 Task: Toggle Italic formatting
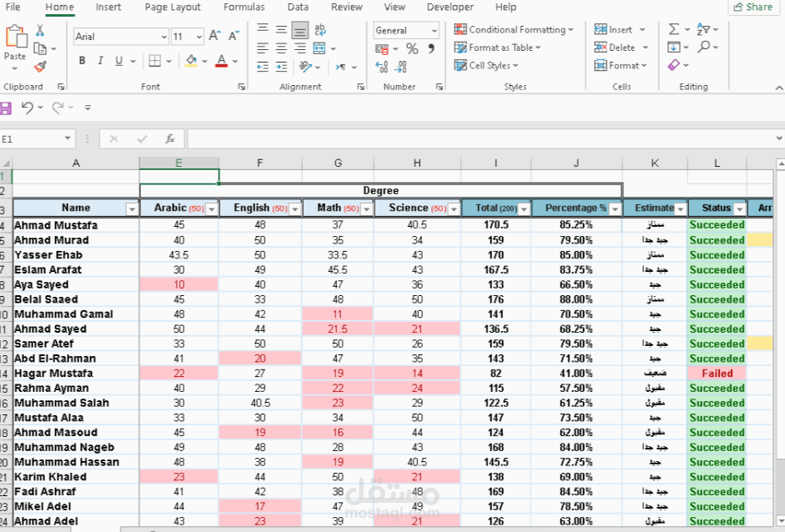tap(100, 61)
